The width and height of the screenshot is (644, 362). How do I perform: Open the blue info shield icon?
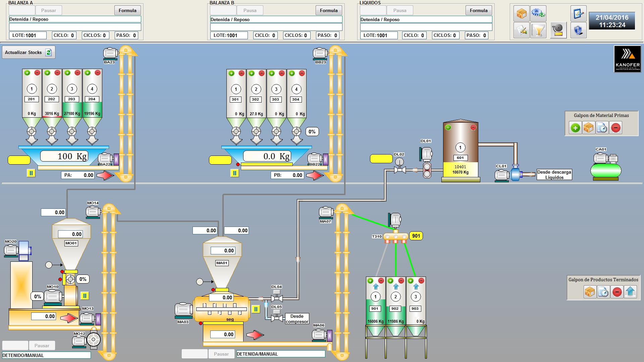coord(578,31)
